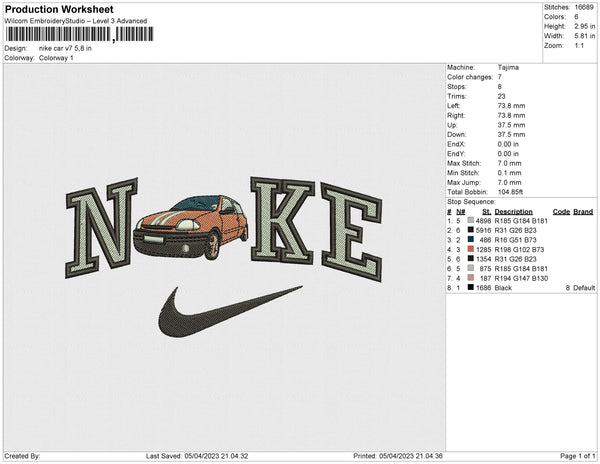600x464 pixels.
Task: Click description 'R16 G51 B73'
Action: (515, 240)
